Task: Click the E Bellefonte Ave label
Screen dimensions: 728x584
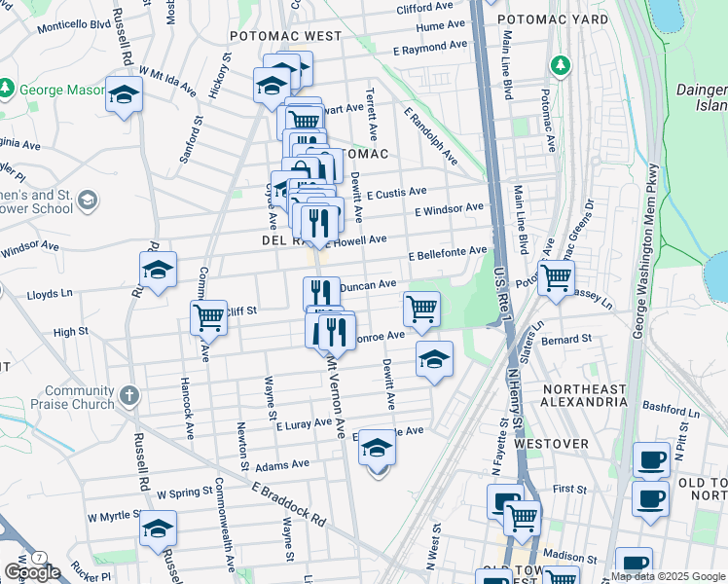Action: [448, 253]
